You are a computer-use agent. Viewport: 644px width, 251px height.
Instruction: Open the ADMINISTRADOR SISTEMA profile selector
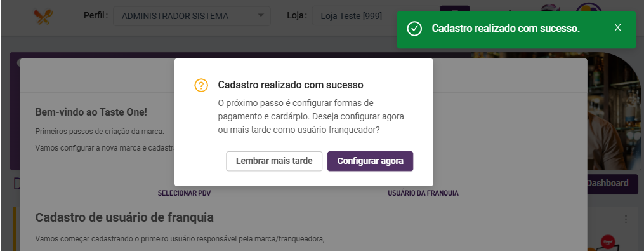[x=192, y=16]
